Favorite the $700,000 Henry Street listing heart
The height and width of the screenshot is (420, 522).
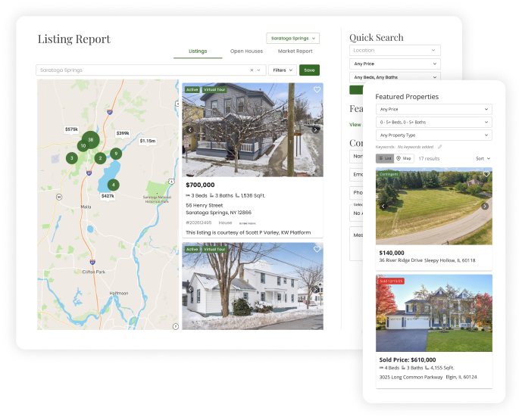point(317,89)
